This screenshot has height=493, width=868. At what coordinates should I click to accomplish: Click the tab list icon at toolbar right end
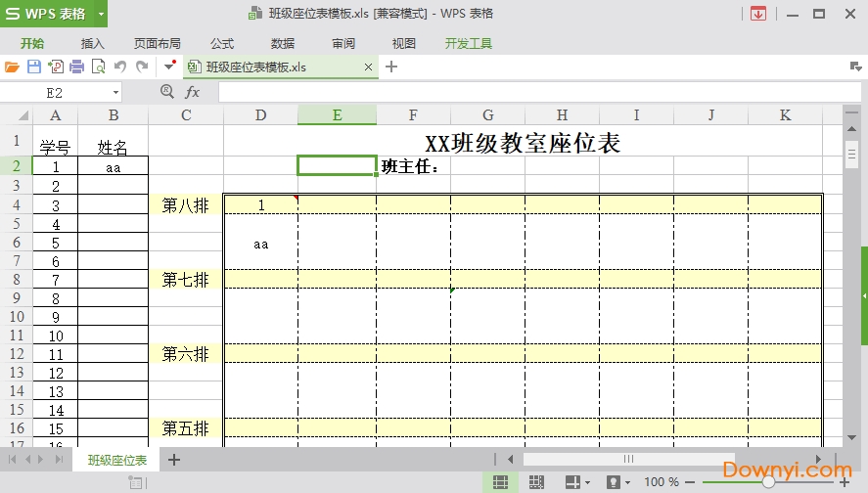click(x=856, y=67)
